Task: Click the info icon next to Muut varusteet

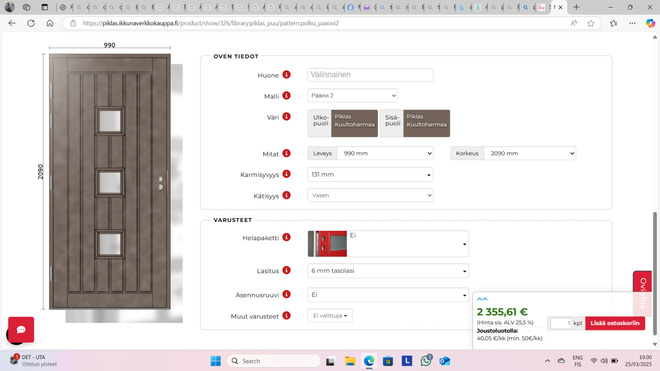Action: (x=287, y=315)
